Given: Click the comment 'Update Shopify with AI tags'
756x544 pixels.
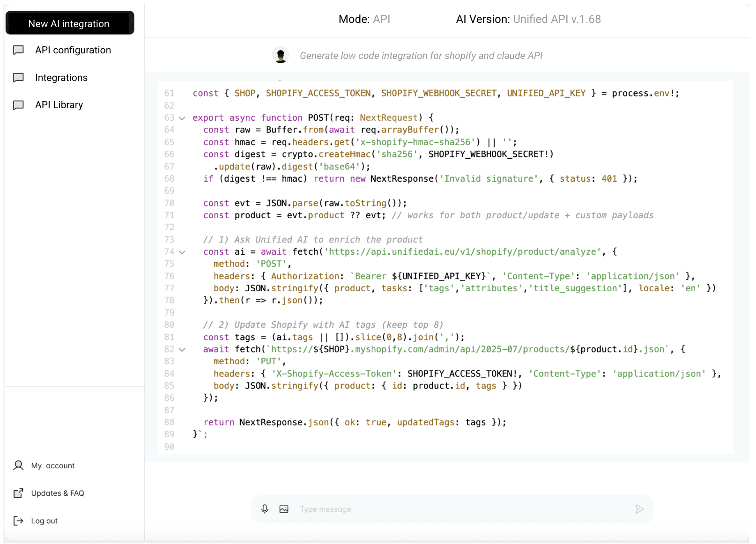Looking at the screenshot, I should (x=323, y=325).
